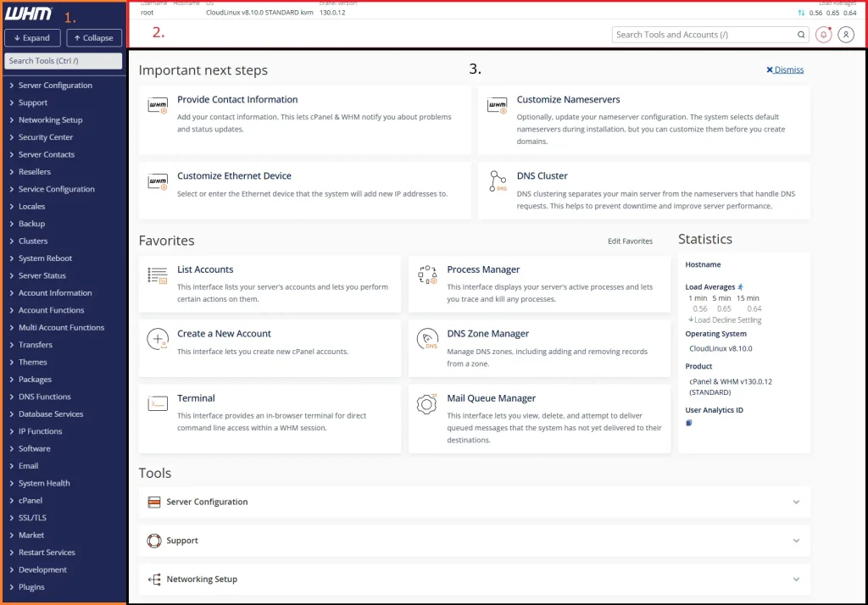Click the WHM logo
The width and height of the screenshot is (868, 605).
click(x=28, y=14)
